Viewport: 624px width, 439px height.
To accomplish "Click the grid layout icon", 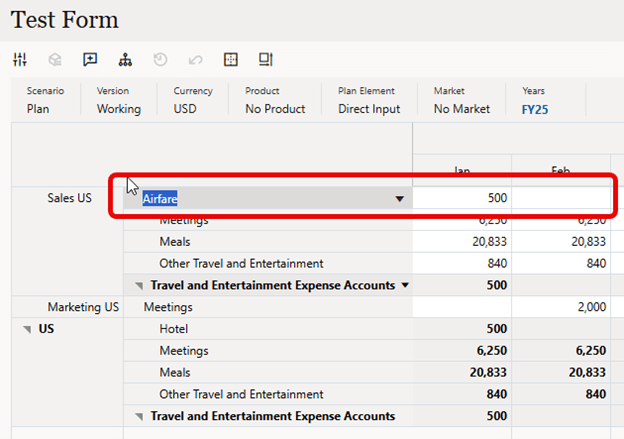I will pyautogui.click(x=231, y=59).
